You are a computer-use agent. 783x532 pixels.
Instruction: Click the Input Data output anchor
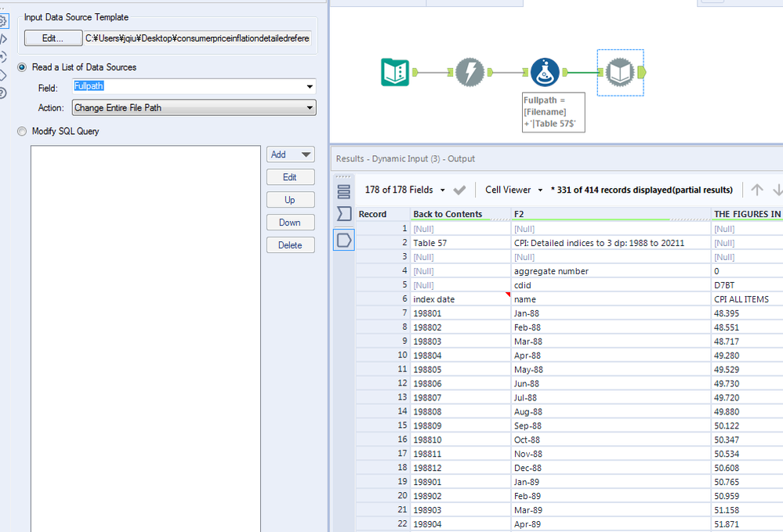pos(415,72)
